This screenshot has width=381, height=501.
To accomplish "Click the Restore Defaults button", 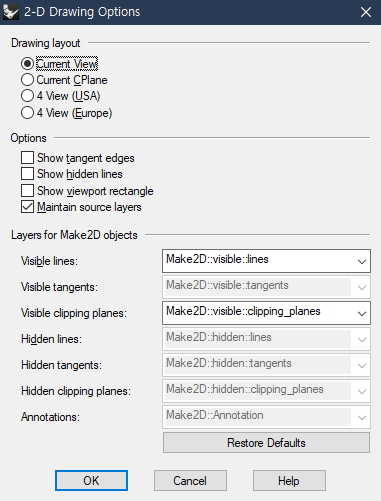I will click(x=266, y=443).
